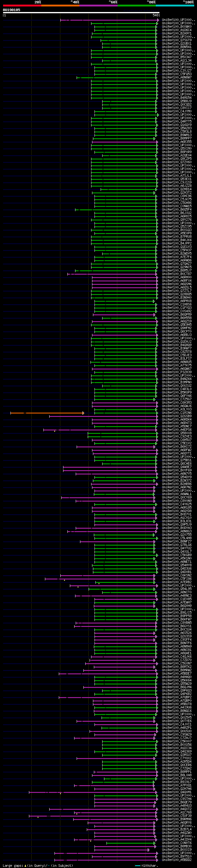Screen dimensions: 197x868
Task: Click the 548 query length label
Action: pyautogui.click(x=155, y=15)
